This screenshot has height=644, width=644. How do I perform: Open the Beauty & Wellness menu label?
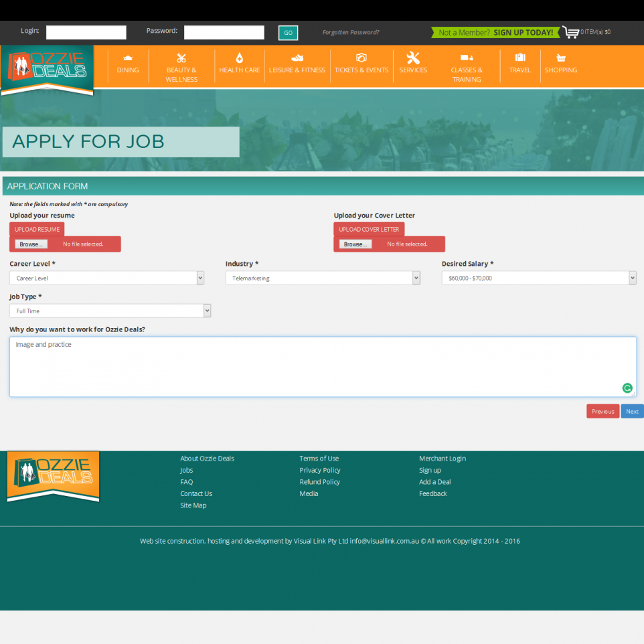pyautogui.click(x=181, y=75)
